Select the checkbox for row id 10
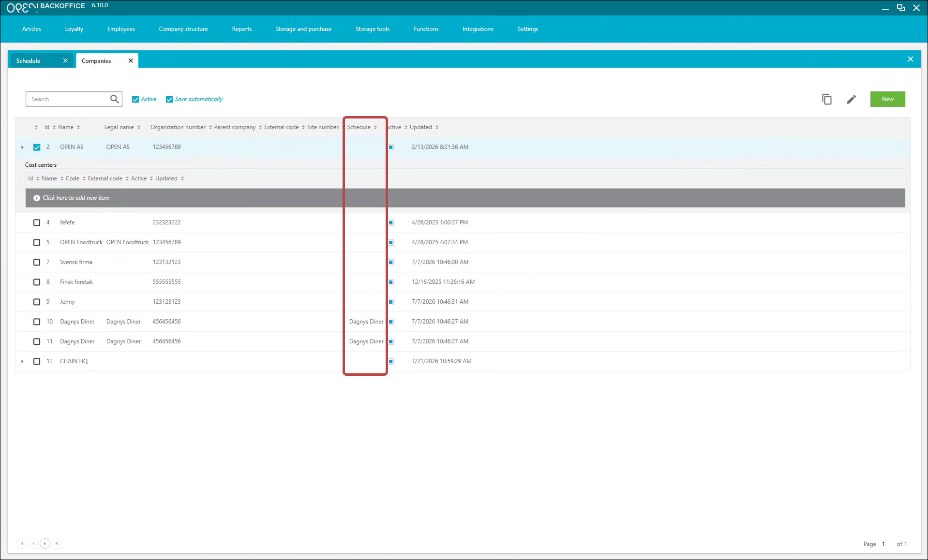This screenshot has height=560, width=928. click(37, 322)
